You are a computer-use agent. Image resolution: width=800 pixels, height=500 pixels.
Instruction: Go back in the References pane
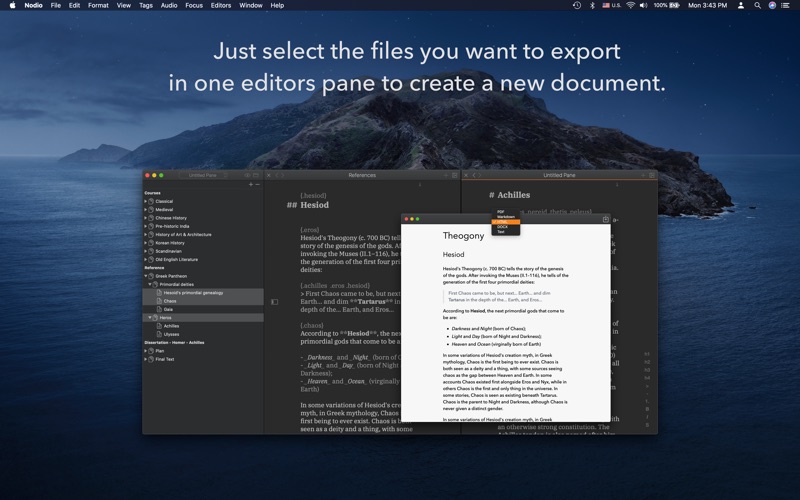(277, 175)
